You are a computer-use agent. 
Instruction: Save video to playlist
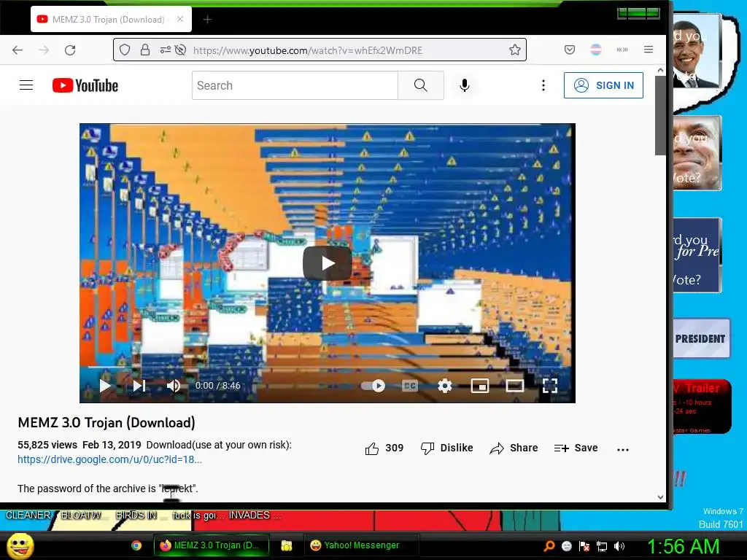click(x=576, y=448)
